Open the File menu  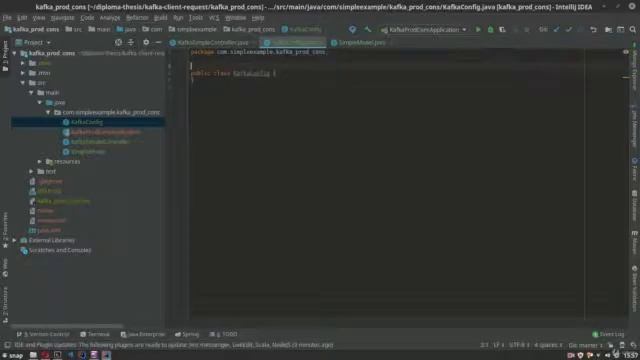coord(7,18)
